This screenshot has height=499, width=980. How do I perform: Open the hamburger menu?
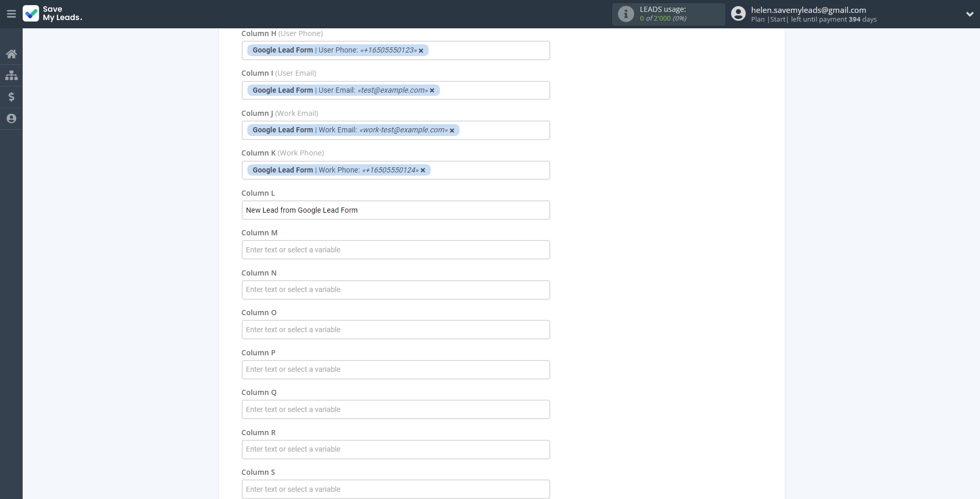coord(11,14)
